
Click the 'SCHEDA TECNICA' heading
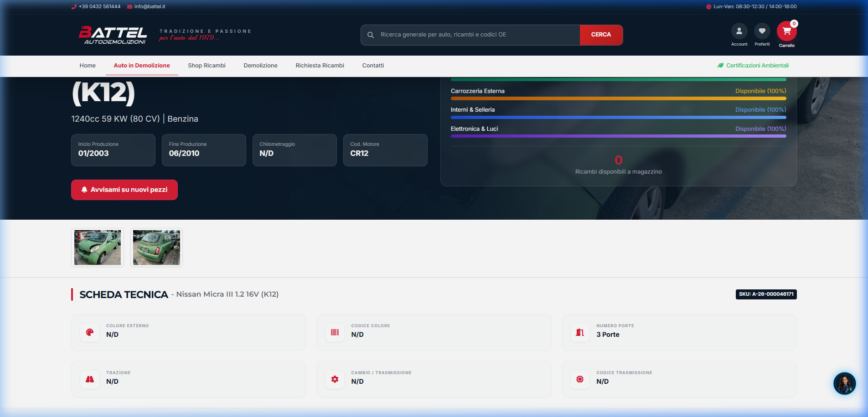tap(124, 295)
